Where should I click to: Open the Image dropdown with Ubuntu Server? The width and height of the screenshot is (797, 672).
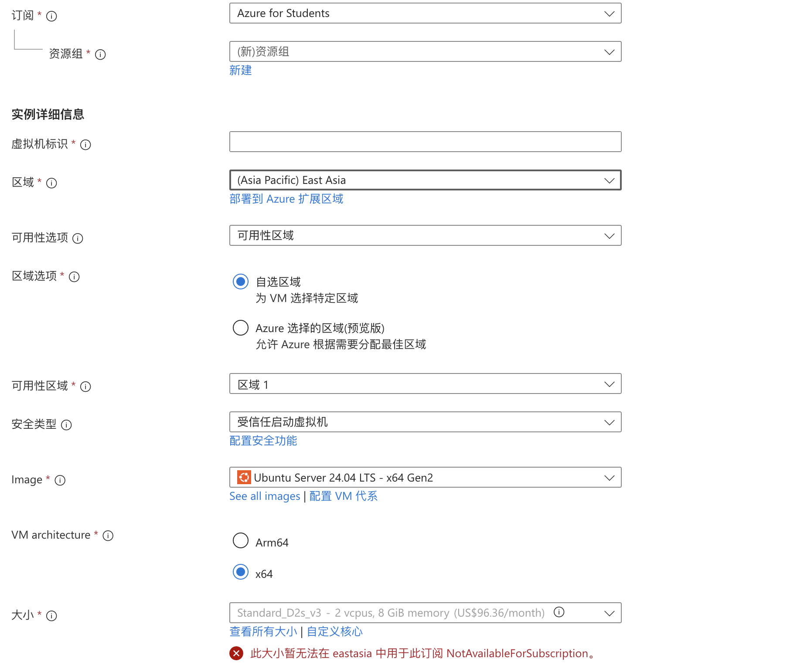click(x=425, y=478)
